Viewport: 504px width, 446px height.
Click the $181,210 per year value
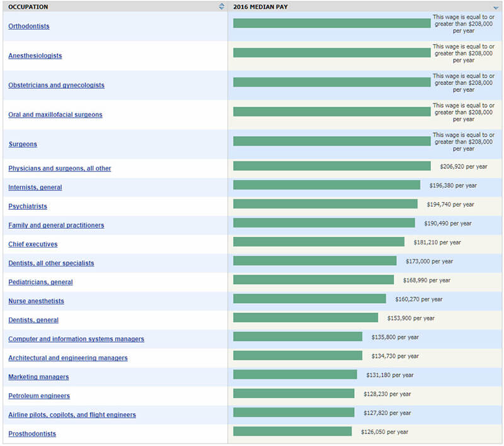pos(437,243)
